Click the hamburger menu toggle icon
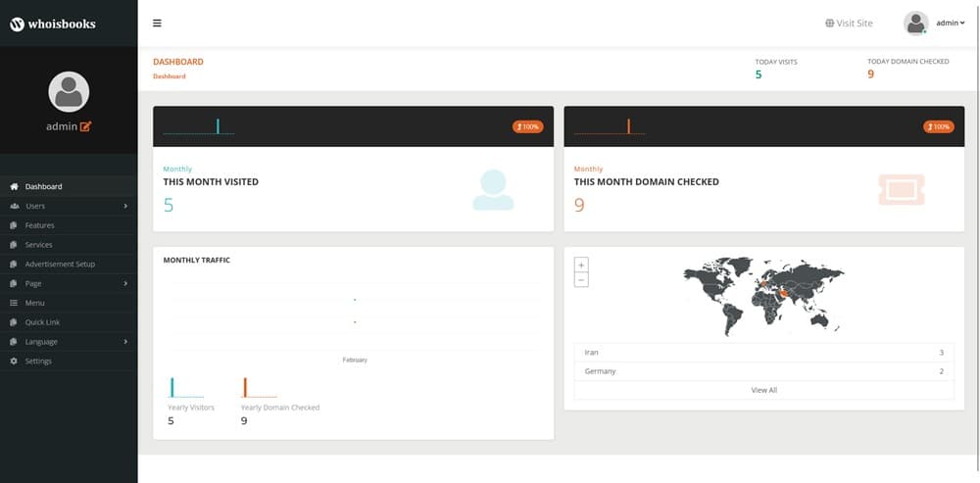Screen dimensions: 980x483 point(157,24)
